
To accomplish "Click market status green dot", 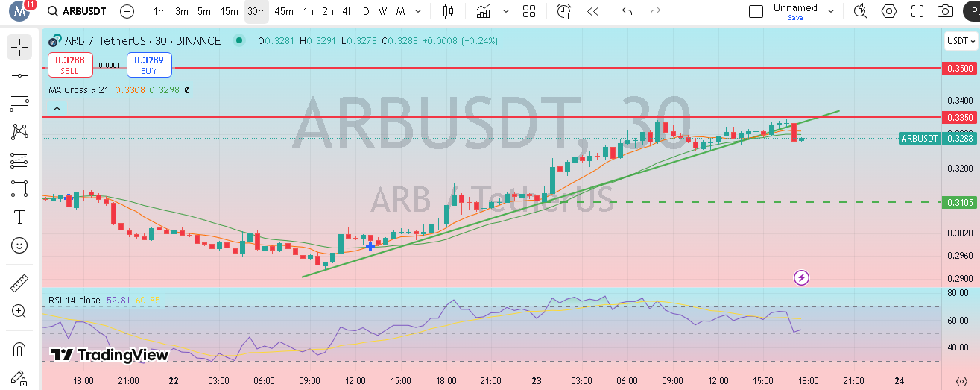I will coord(238,40).
